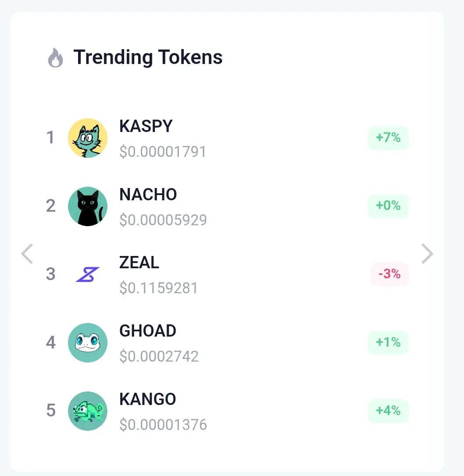Open the NACHO token name
The height and width of the screenshot is (476, 464).
[x=148, y=194]
